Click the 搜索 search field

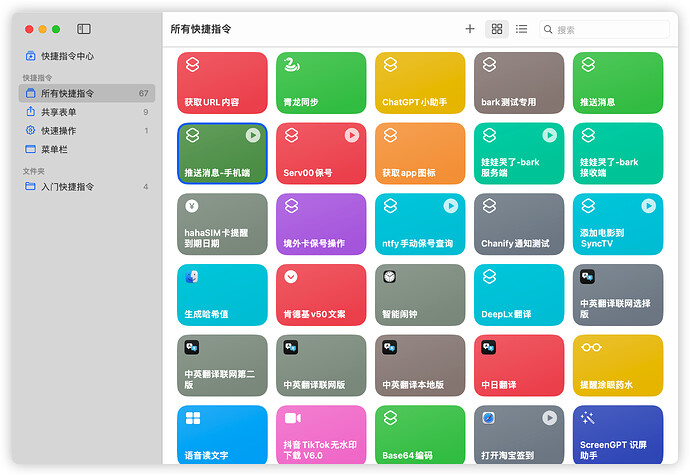click(605, 29)
